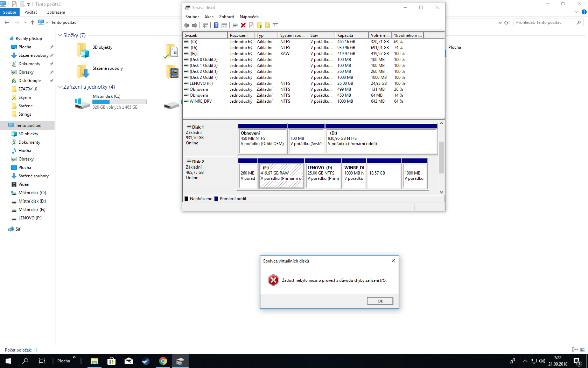Select the (D:) 930,96 GB NTFS partition block

click(x=381, y=141)
